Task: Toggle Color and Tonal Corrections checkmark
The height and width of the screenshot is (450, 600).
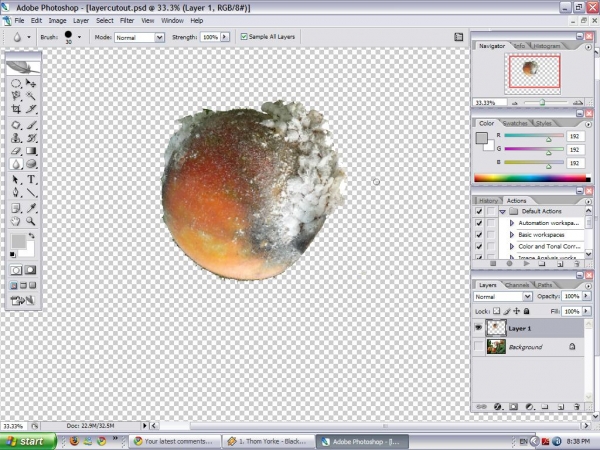Action: (x=478, y=246)
